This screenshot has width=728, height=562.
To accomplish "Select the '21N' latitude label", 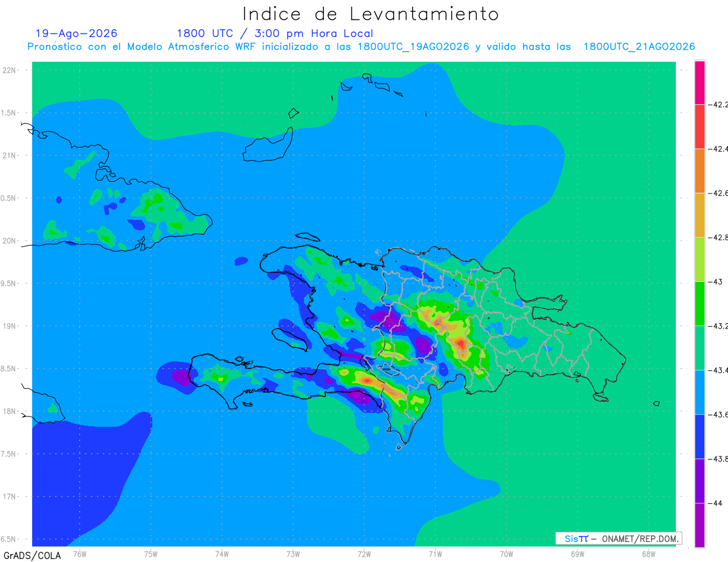I will click(10, 155).
